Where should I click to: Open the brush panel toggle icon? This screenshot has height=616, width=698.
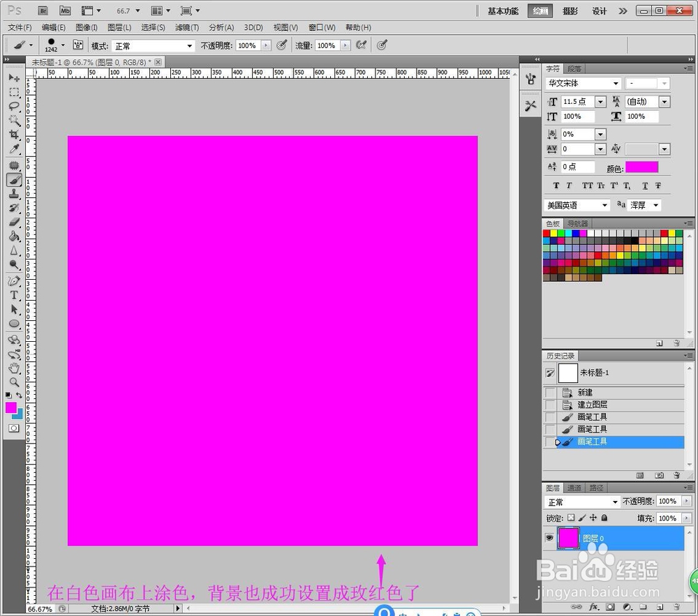tap(78, 45)
